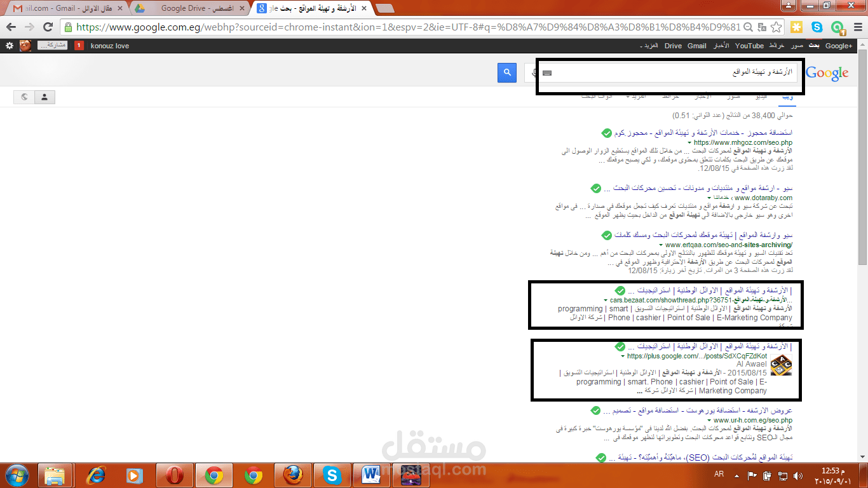Image resolution: width=868 pixels, height=488 pixels.
Task: Open the mhgoz.com seo.php result title
Action: point(702,133)
